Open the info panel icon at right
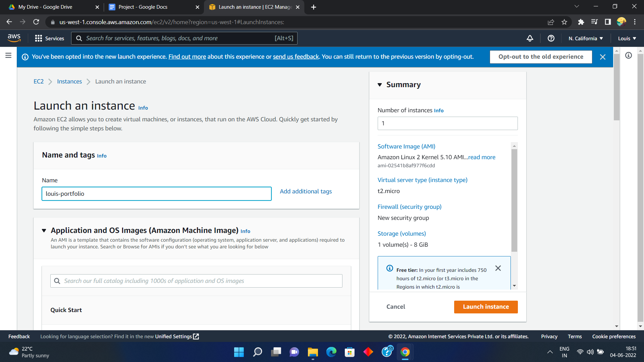The image size is (644, 362). tap(629, 56)
